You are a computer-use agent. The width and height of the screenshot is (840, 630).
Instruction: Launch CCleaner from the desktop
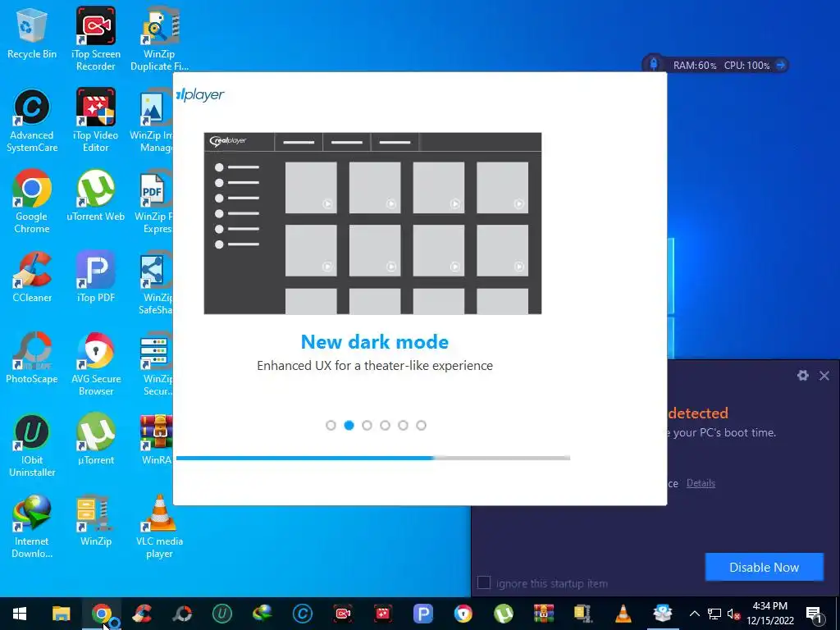[x=32, y=277]
